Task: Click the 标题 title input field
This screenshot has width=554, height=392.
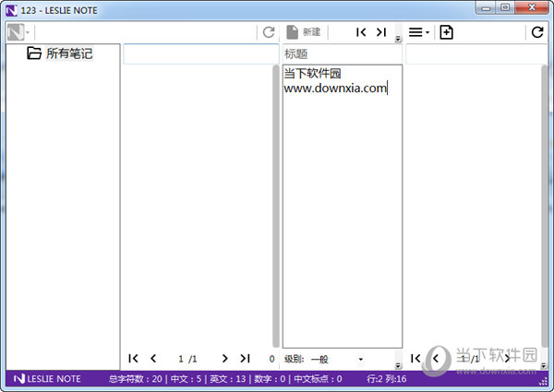Action: coord(342,54)
